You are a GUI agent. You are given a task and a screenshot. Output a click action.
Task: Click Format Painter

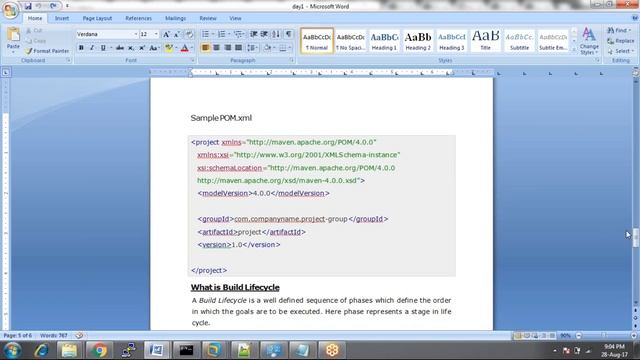coord(47,51)
